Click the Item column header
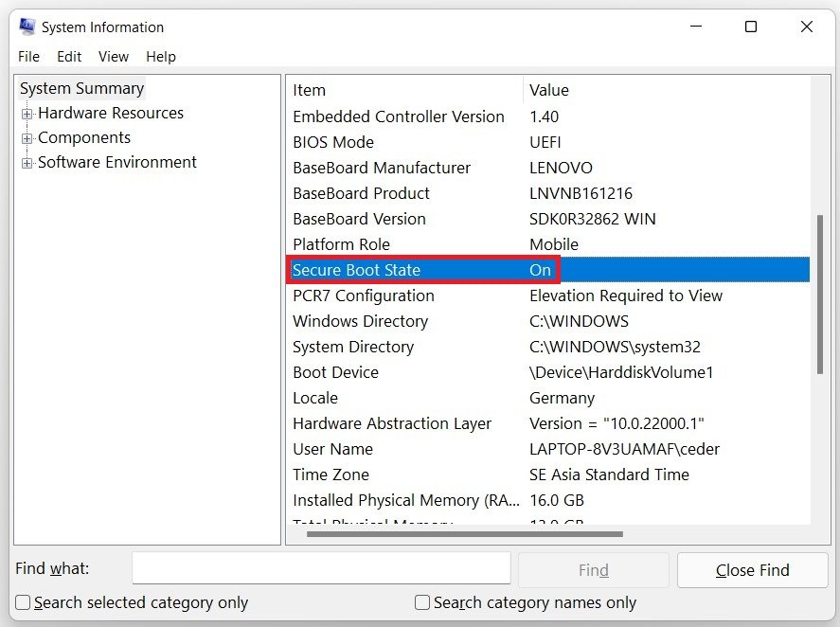The width and height of the screenshot is (840, 627). click(x=310, y=90)
